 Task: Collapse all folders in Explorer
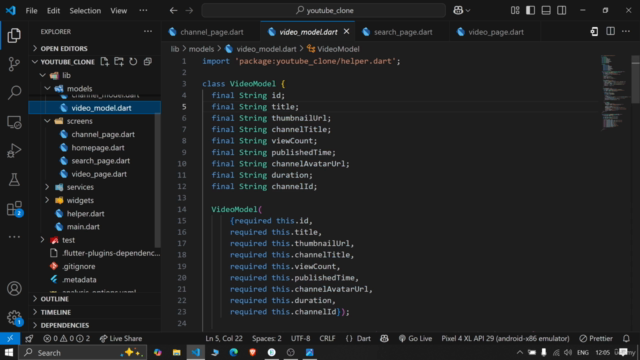pyautogui.click(x=147, y=62)
